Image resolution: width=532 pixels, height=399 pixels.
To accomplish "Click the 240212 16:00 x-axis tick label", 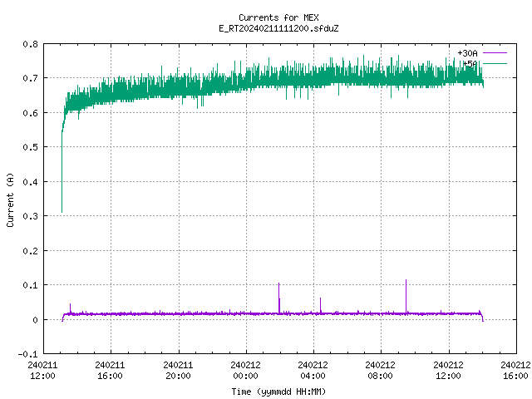I will click(x=515, y=370).
